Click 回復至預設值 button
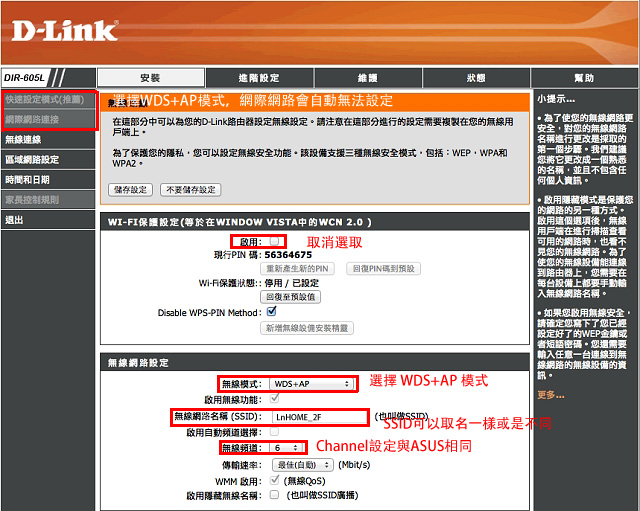The width and height of the screenshot is (640, 511). tap(291, 297)
